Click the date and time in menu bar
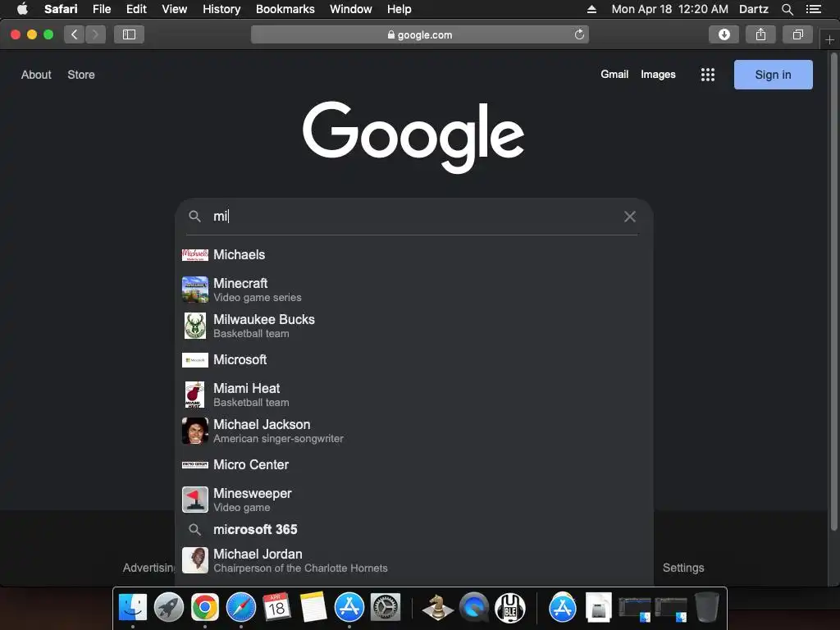This screenshot has height=630, width=840. point(669,9)
